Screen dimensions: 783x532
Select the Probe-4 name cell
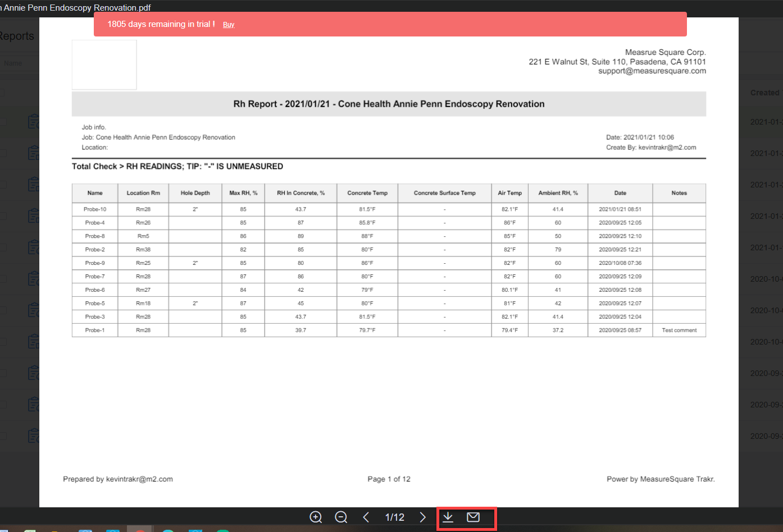click(x=95, y=223)
